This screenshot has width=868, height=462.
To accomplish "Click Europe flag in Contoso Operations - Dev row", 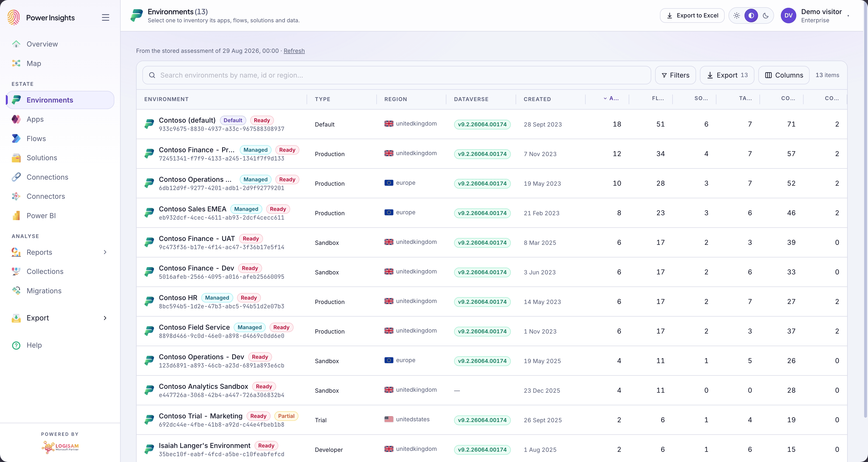I will (389, 360).
